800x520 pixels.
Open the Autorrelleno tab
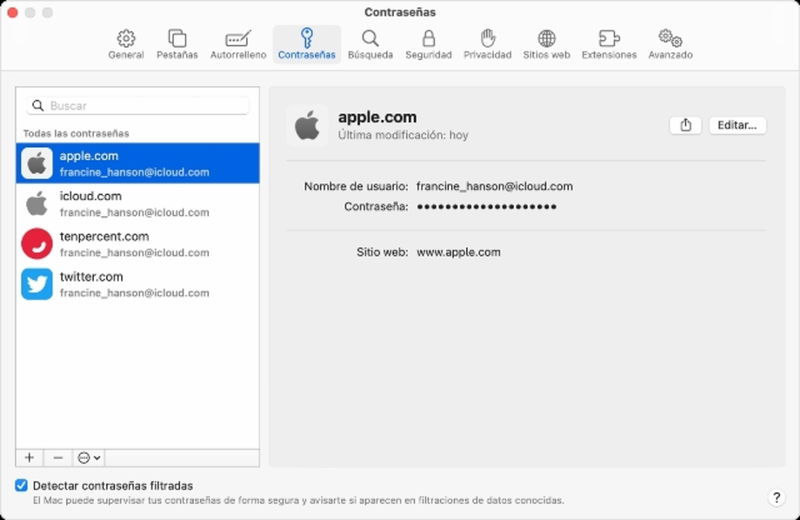click(x=238, y=44)
